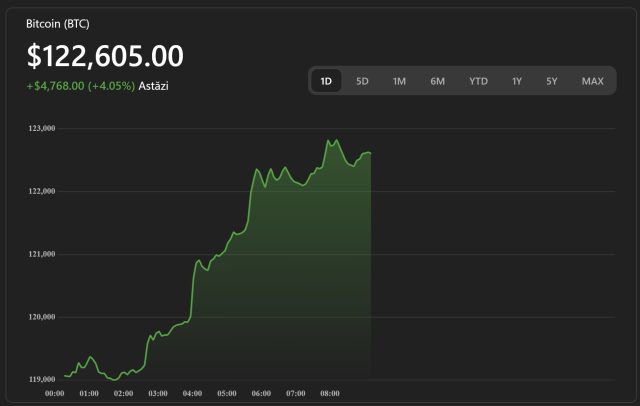Screen dimensions: 640x406
Task: Select the 1D time range tab
Action: pyautogui.click(x=326, y=81)
